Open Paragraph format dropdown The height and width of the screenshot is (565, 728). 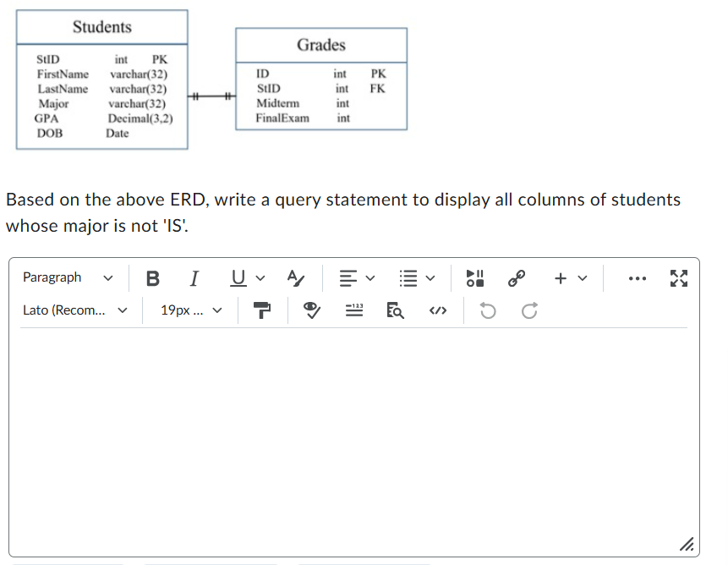click(x=68, y=277)
